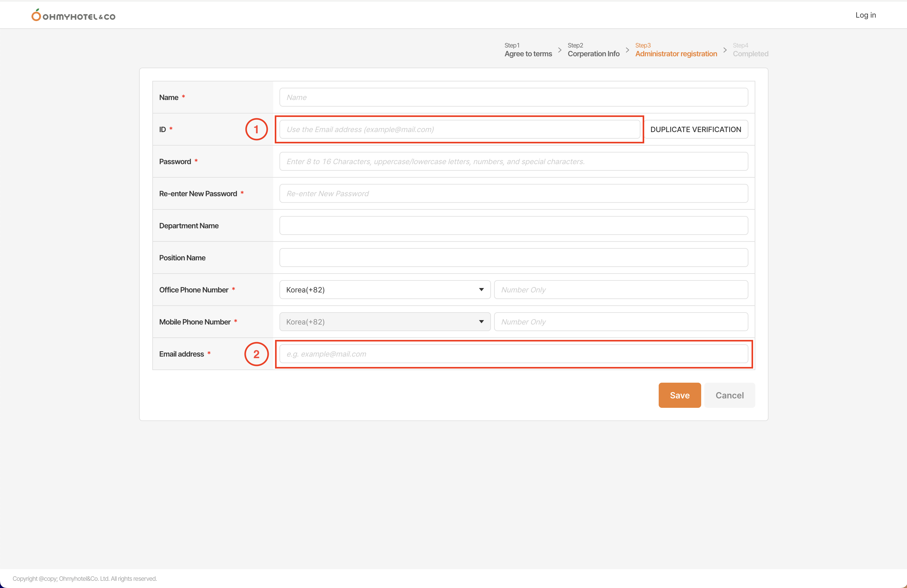Focus the Name input field
The height and width of the screenshot is (588, 907).
[x=513, y=97]
